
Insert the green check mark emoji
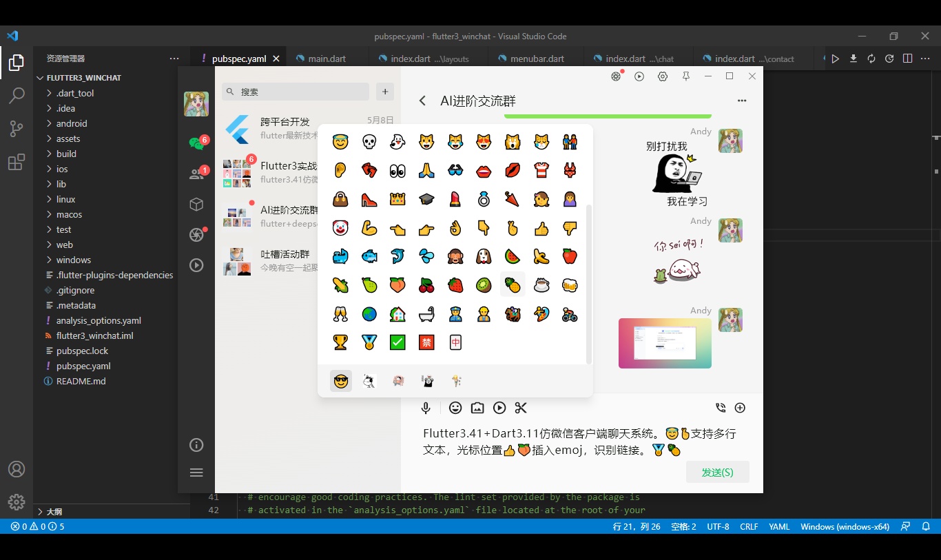397,342
